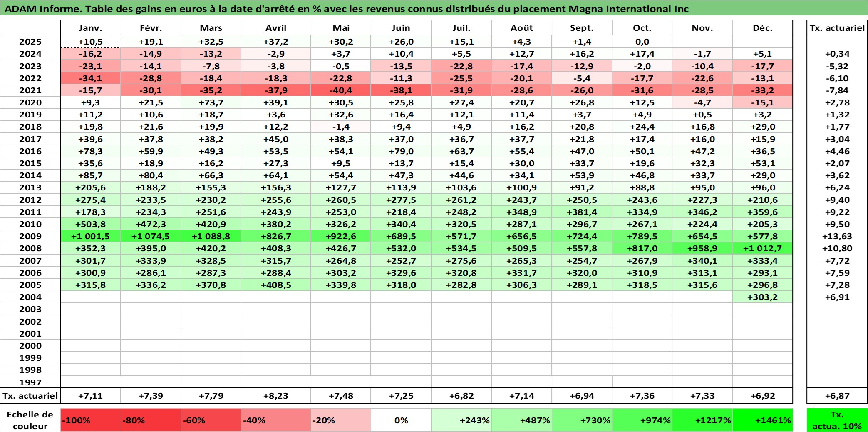Select cell +503,8 in the 2010 row
The width and height of the screenshot is (868, 432).
[x=90, y=224]
